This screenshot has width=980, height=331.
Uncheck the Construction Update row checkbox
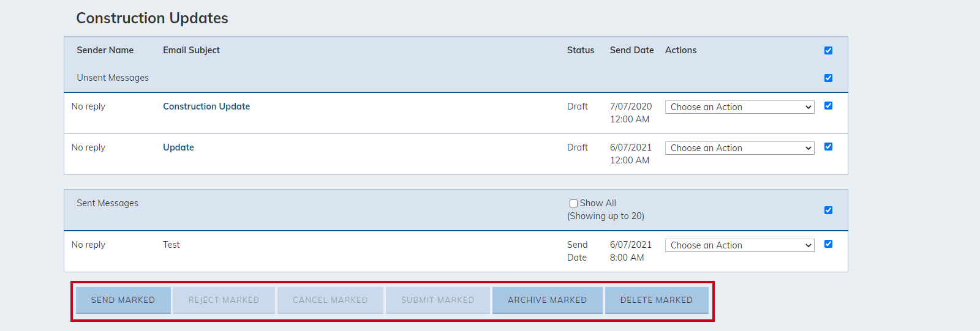pos(828,105)
